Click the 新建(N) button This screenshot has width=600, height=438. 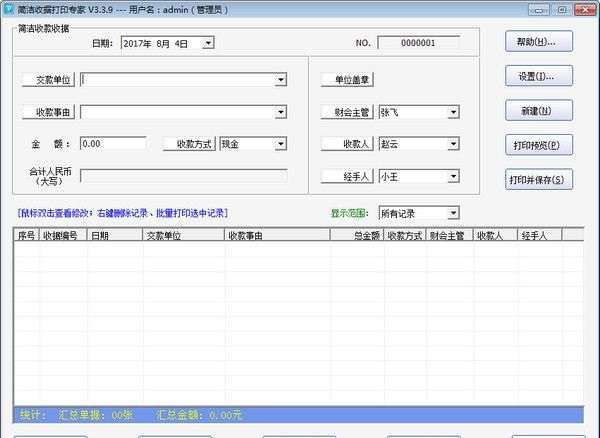point(539,111)
